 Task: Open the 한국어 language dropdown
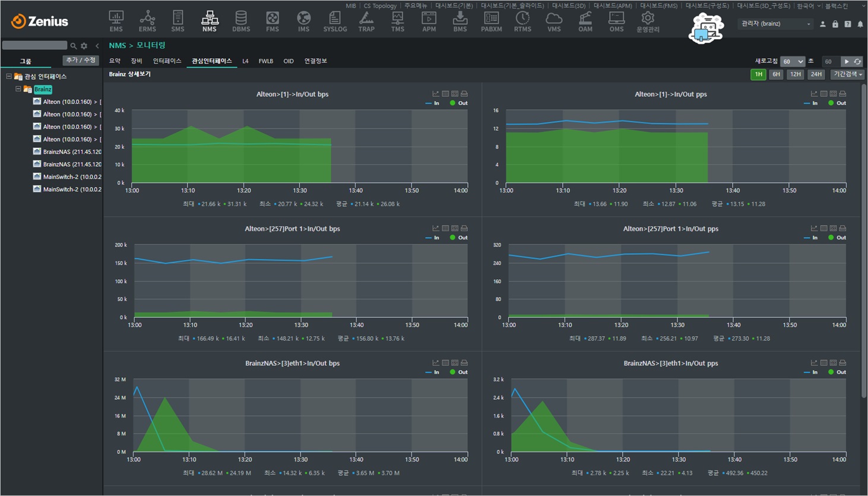point(808,6)
